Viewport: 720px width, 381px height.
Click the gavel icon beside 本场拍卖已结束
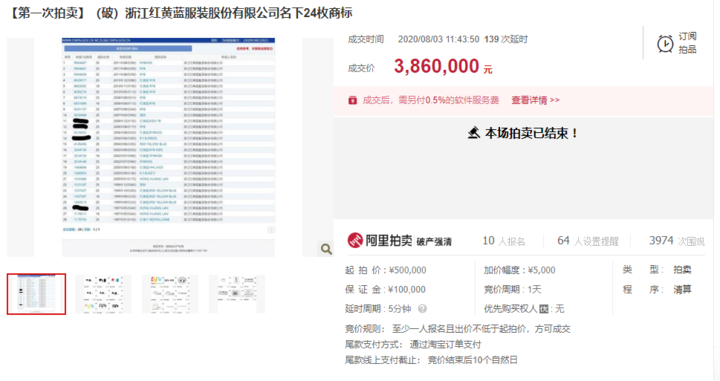(x=474, y=133)
